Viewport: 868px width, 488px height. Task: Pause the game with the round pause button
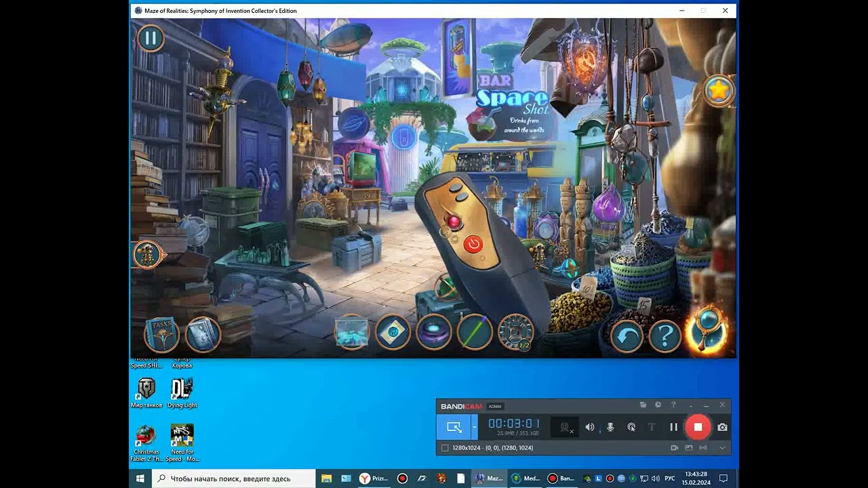click(151, 38)
